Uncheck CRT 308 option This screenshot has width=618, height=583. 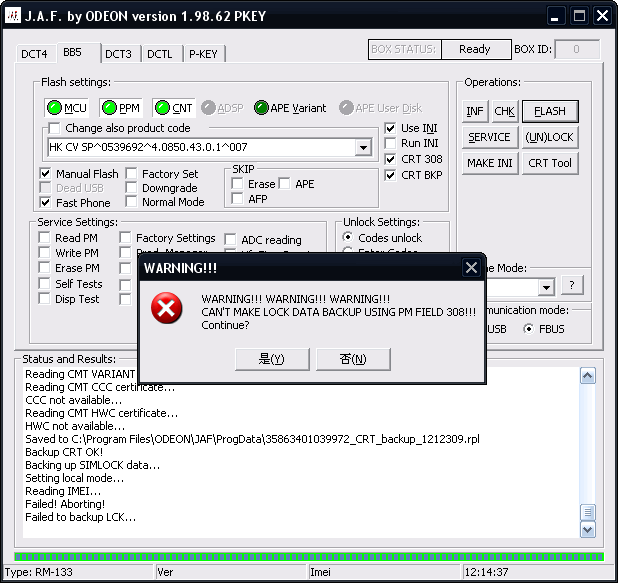tap(390, 159)
